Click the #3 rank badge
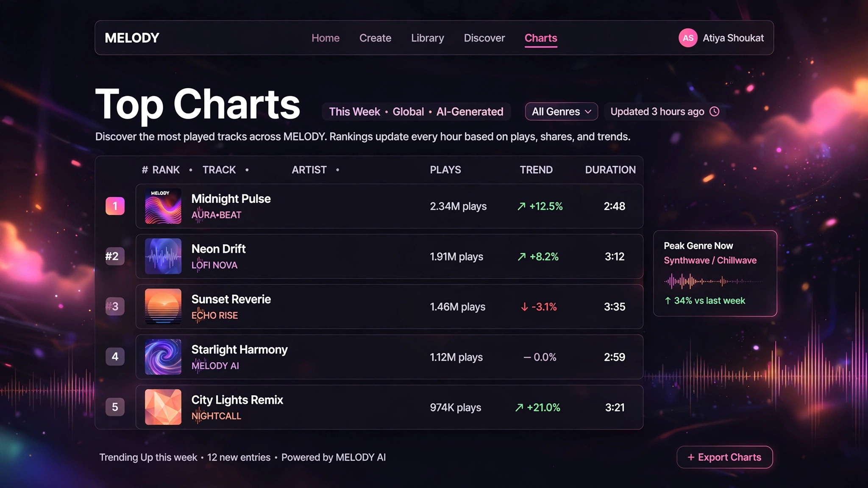Image resolution: width=868 pixels, height=488 pixels. click(115, 306)
